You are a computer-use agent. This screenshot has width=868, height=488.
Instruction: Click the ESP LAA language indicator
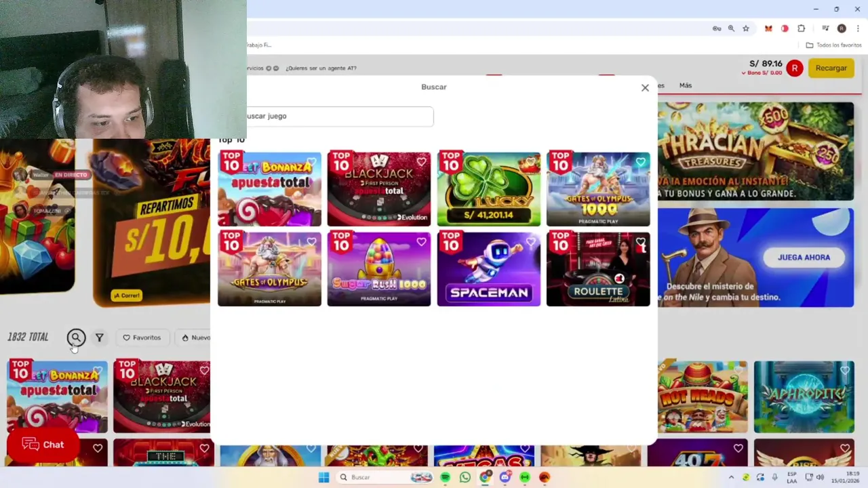[x=792, y=477]
